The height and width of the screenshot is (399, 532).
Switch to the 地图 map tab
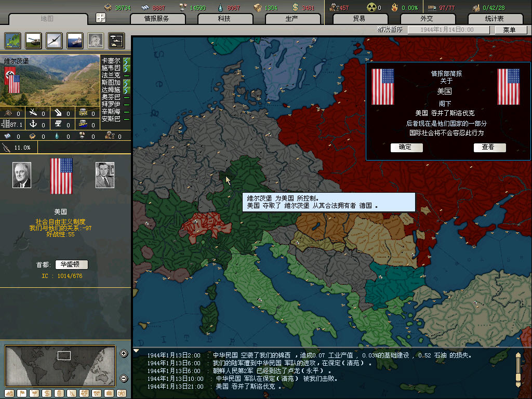(x=47, y=19)
